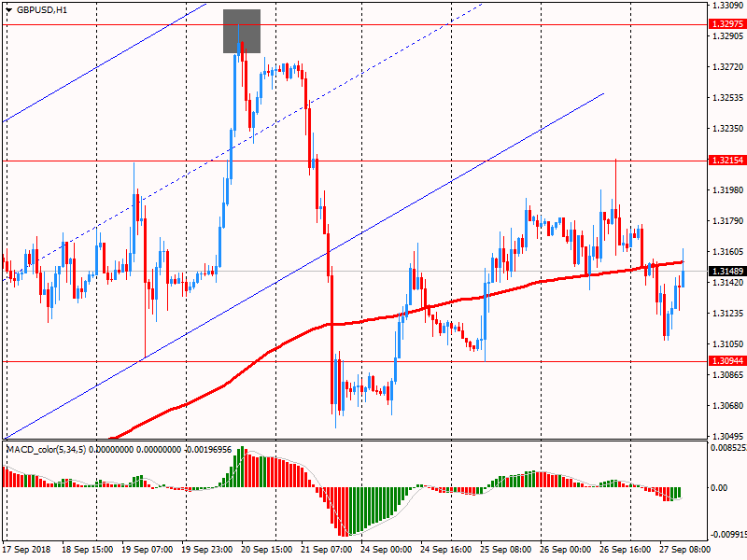Click the 1.32350 price scale value
This screenshot has height=560, width=747.
pyautogui.click(x=728, y=128)
